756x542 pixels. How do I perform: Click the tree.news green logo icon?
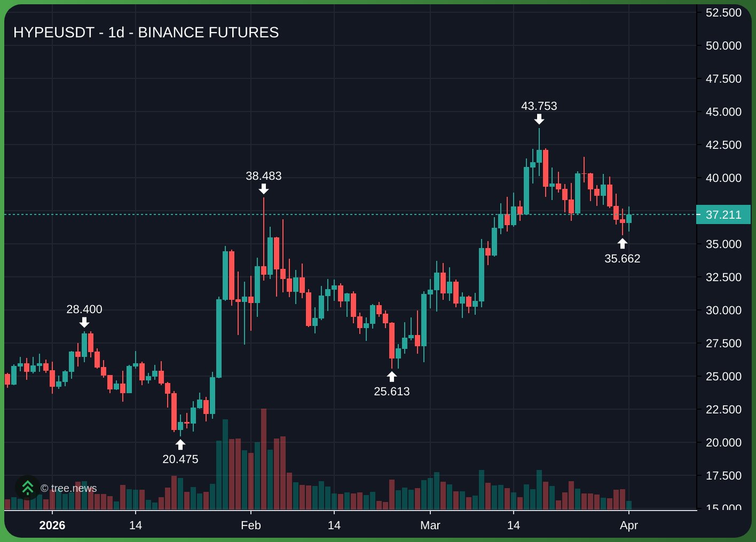click(27, 487)
